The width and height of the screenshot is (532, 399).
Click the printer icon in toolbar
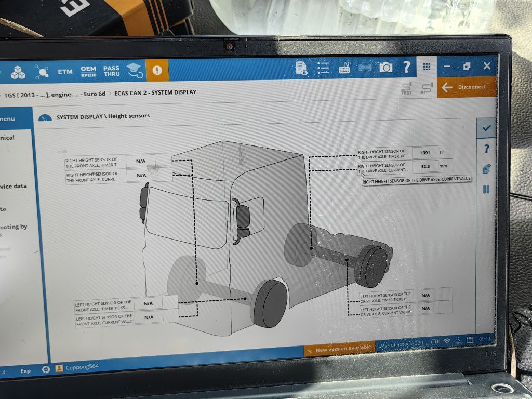click(x=365, y=68)
